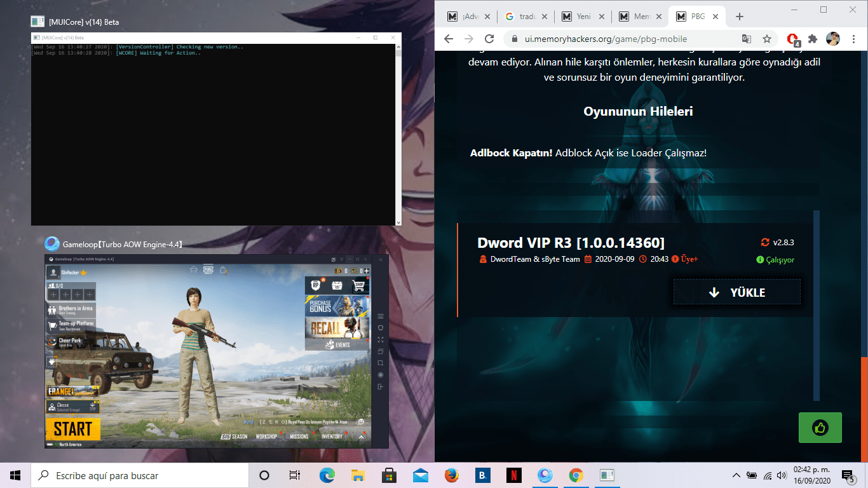Screen dimensions: 868x488
Task: Switch to the Mem Chrome tab
Action: click(641, 17)
